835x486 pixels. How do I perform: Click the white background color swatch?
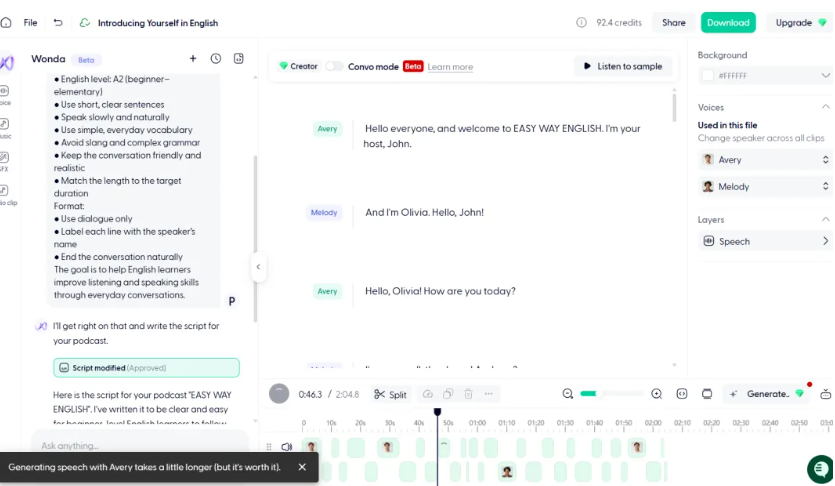pos(708,75)
